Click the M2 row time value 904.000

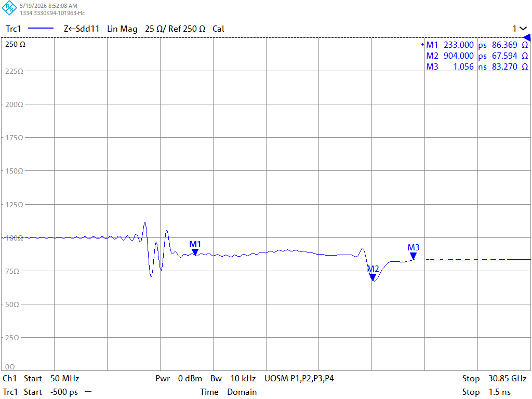coord(459,56)
